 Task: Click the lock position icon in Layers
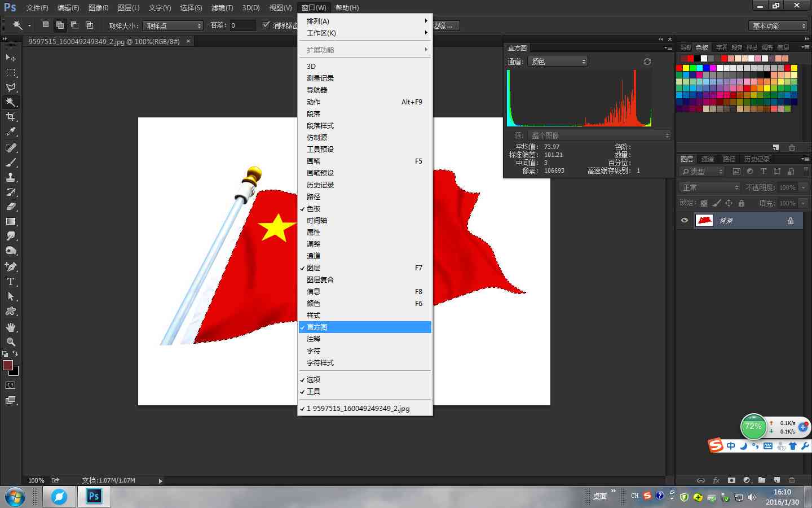coord(729,203)
